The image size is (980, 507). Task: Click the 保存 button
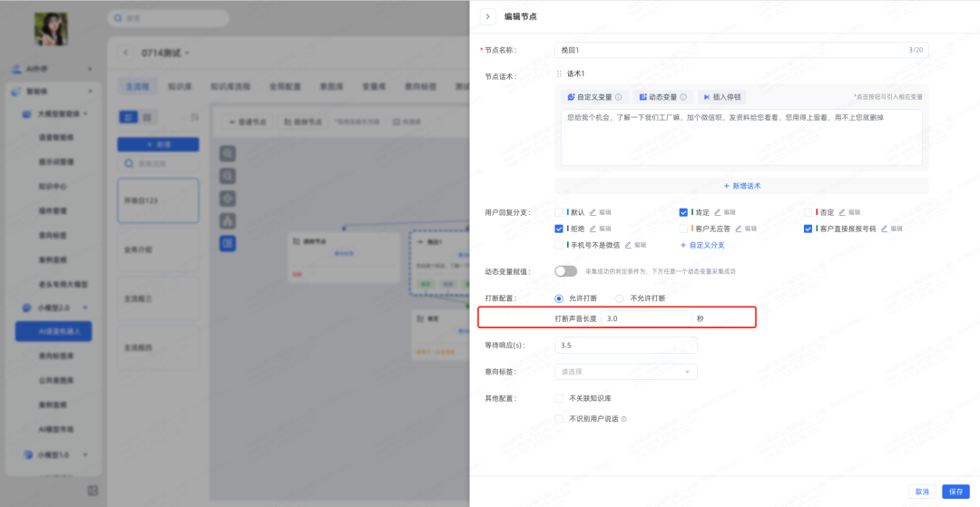tap(955, 492)
